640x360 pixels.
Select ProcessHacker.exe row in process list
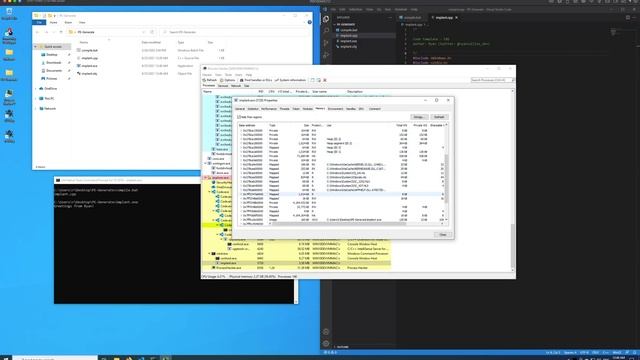[x=296, y=268]
